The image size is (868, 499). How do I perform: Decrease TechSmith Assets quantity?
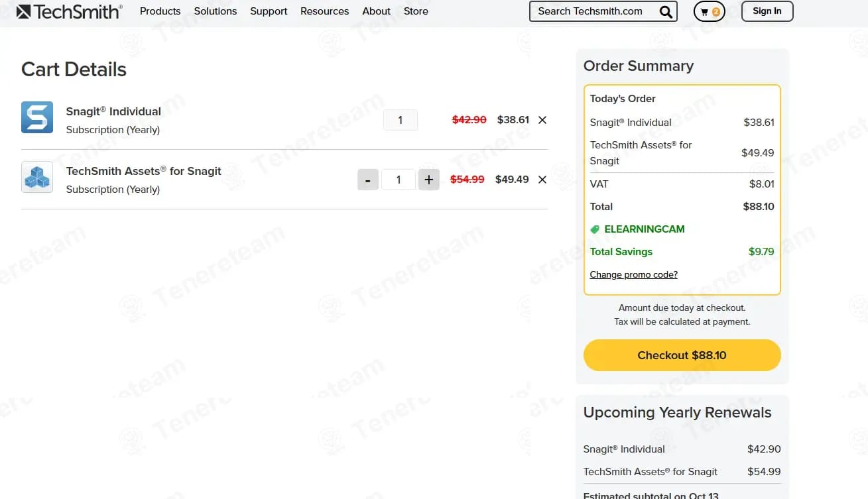tap(368, 180)
